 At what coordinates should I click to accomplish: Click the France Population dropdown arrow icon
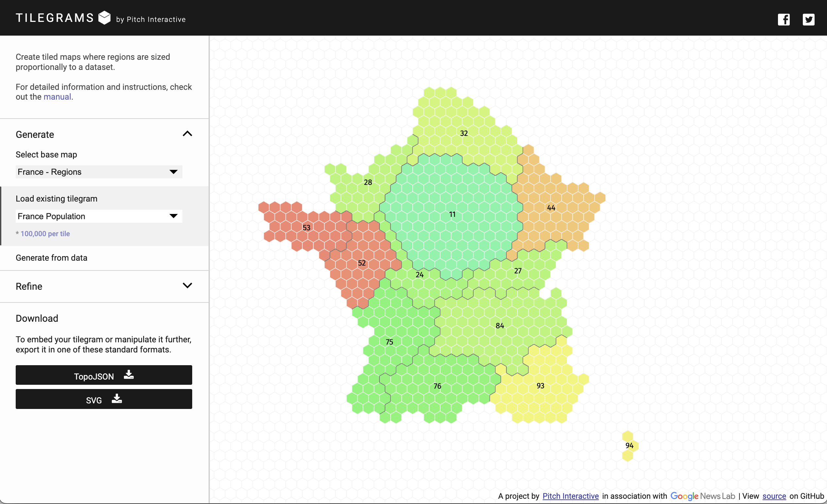coord(173,216)
